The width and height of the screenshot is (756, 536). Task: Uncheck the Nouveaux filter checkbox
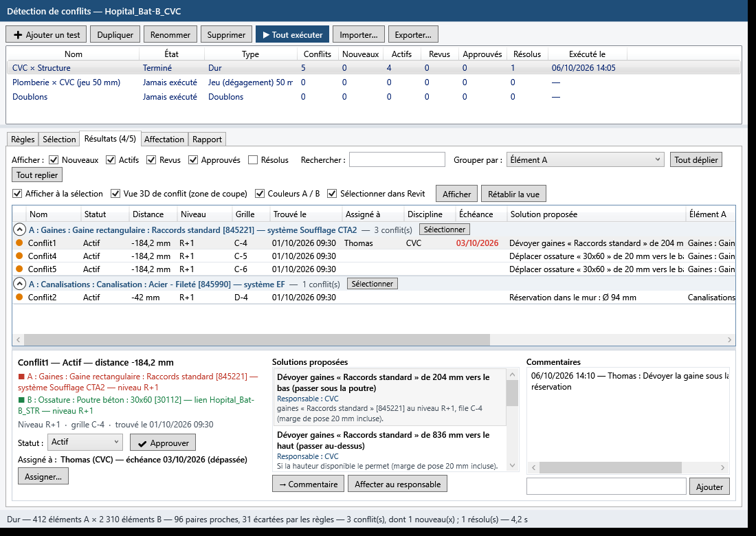tap(54, 160)
